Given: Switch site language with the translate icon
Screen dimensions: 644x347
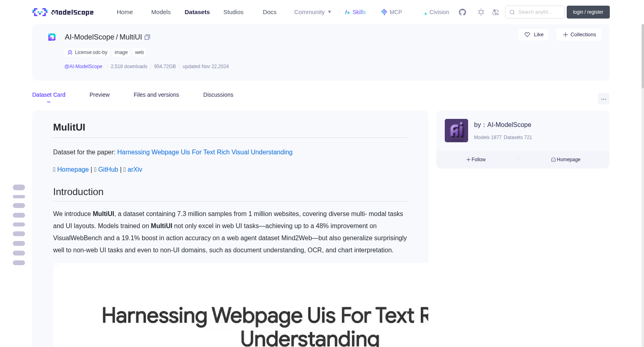Looking at the screenshot, I should (495, 12).
